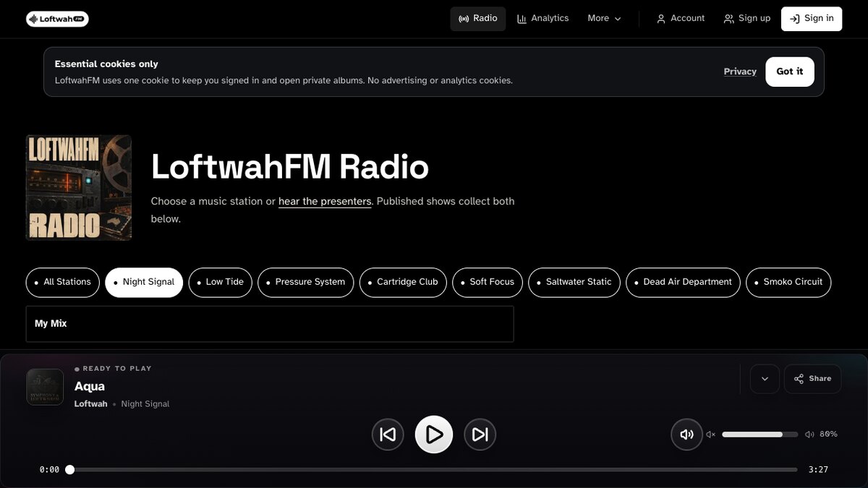Screen dimensions: 868x488
Task: Select the Soft Focus station
Action: pyautogui.click(x=488, y=282)
